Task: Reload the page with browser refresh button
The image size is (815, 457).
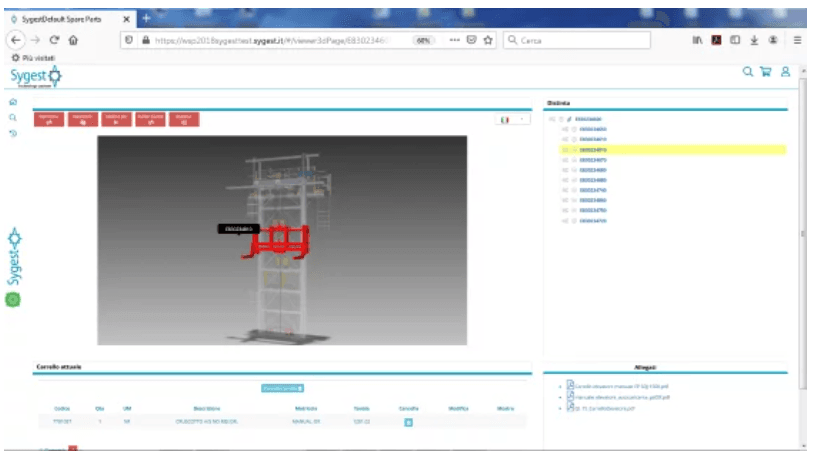Action: click(x=54, y=40)
